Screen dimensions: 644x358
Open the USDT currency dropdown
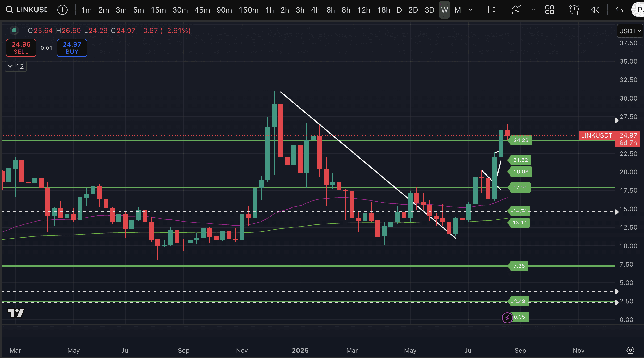pos(630,31)
